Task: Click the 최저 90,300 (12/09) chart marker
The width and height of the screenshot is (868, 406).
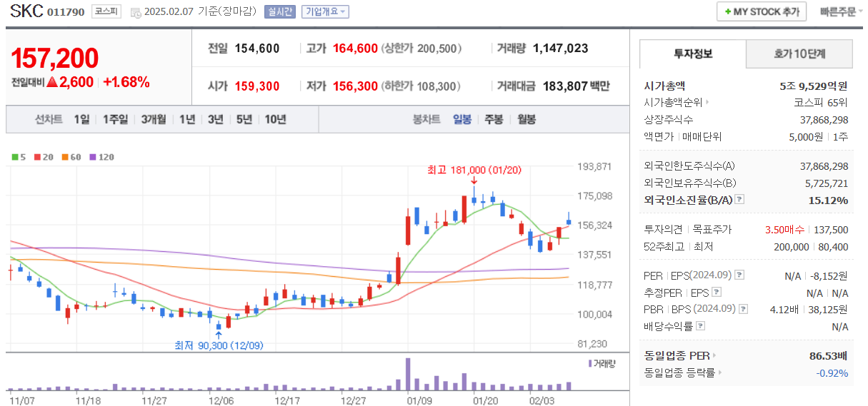Action: coord(219,345)
